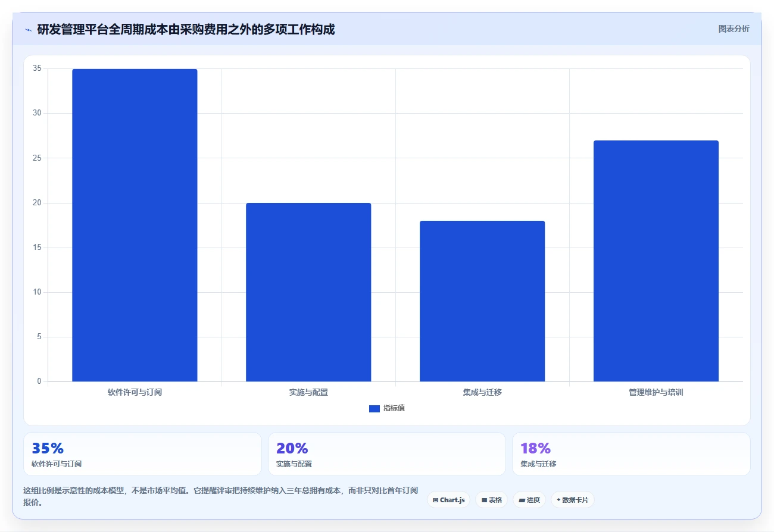This screenshot has width=774, height=532.
Task: Toggle the 指标值 legend entry
Action: pos(387,408)
